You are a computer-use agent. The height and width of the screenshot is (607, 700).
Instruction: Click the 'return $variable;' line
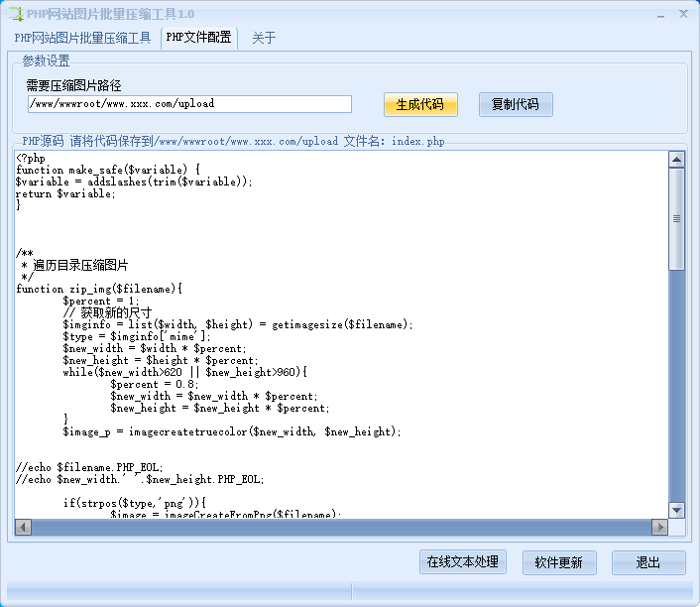tap(65, 193)
